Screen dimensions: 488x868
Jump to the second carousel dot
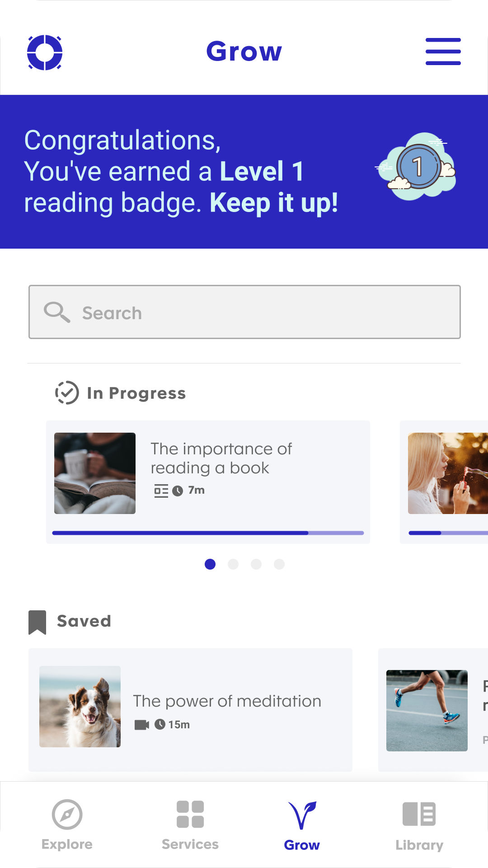[x=233, y=564]
